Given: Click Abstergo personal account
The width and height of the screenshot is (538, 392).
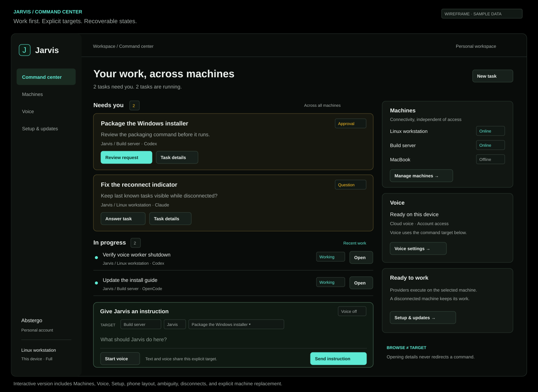Looking at the screenshot, I should [x=37, y=325].
